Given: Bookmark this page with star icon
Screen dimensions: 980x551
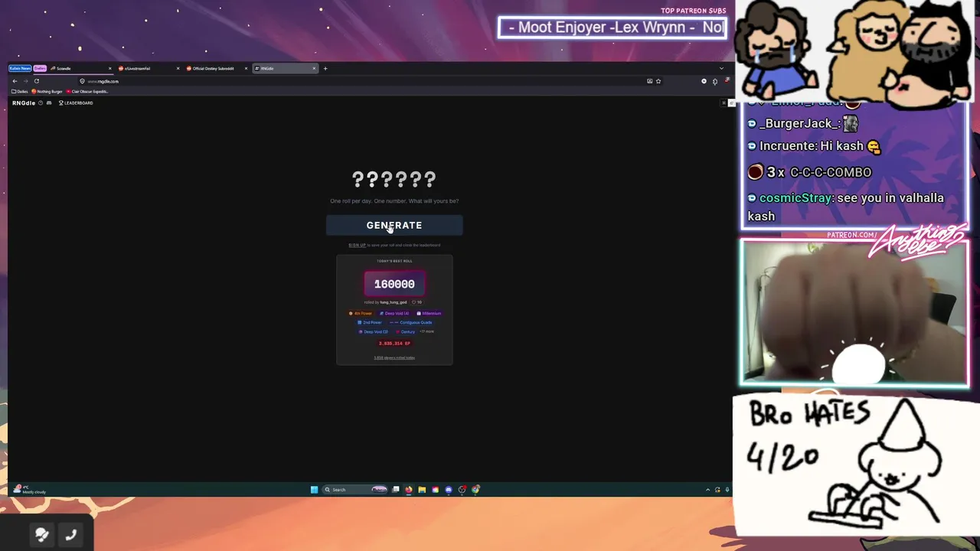Looking at the screenshot, I should pos(658,81).
